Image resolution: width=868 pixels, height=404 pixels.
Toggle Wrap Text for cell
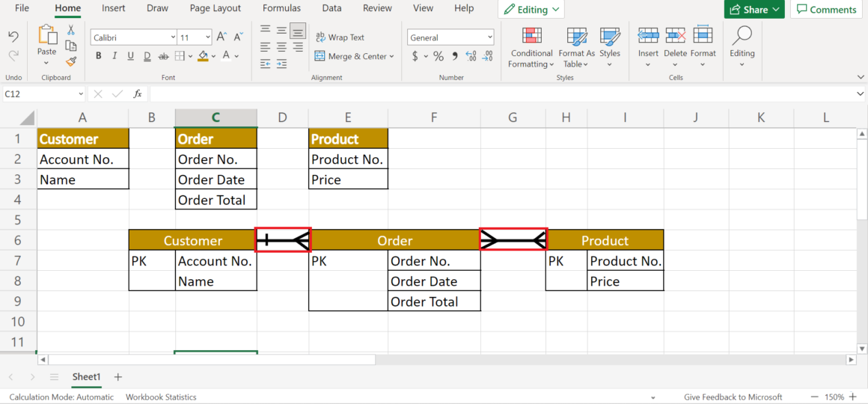click(x=340, y=37)
